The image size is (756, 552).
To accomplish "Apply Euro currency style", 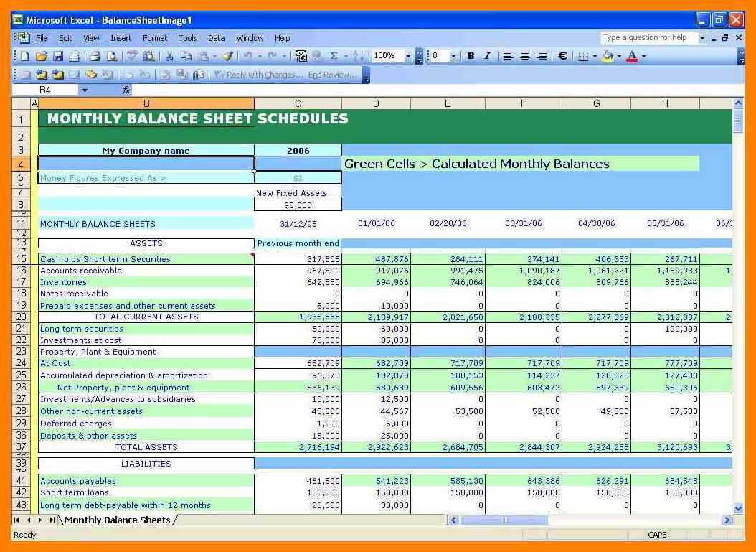I will [x=562, y=56].
